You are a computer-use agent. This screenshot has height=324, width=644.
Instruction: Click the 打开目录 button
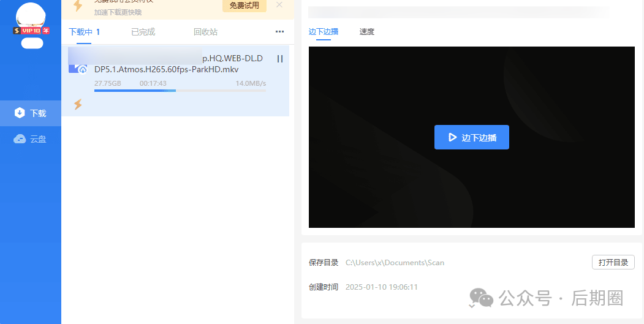613,262
